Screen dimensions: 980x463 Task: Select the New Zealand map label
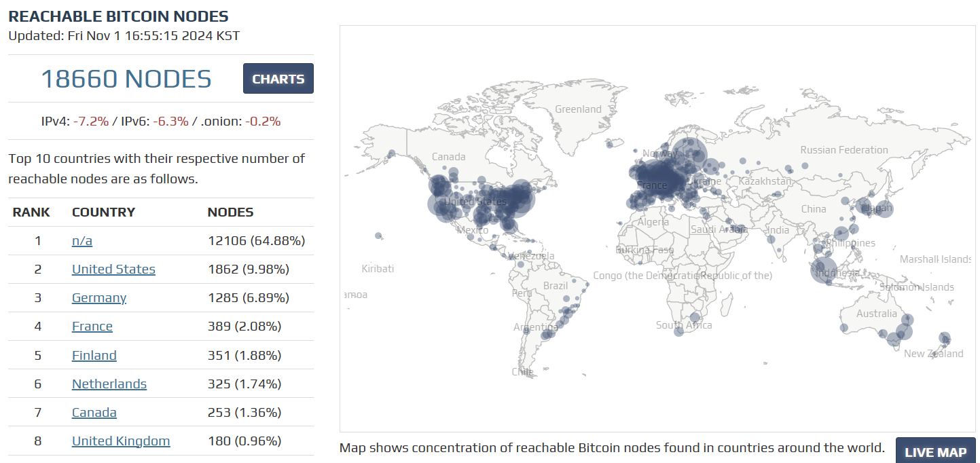[933, 354]
